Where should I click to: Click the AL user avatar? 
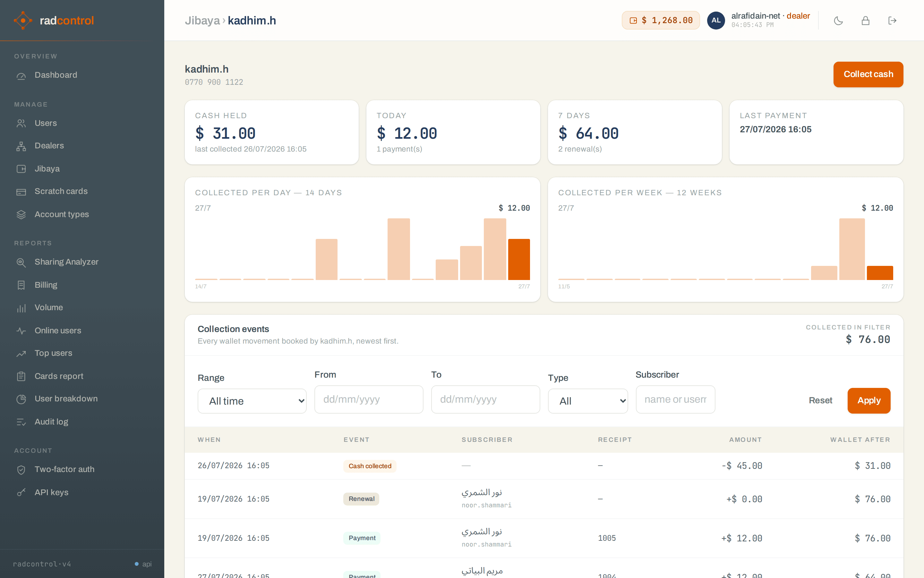pos(716,20)
